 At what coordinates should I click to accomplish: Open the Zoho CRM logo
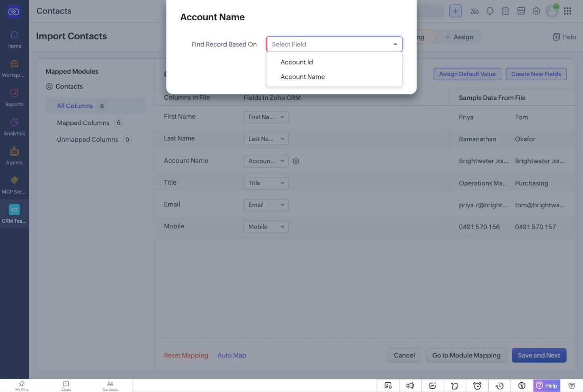coord(14,12)
